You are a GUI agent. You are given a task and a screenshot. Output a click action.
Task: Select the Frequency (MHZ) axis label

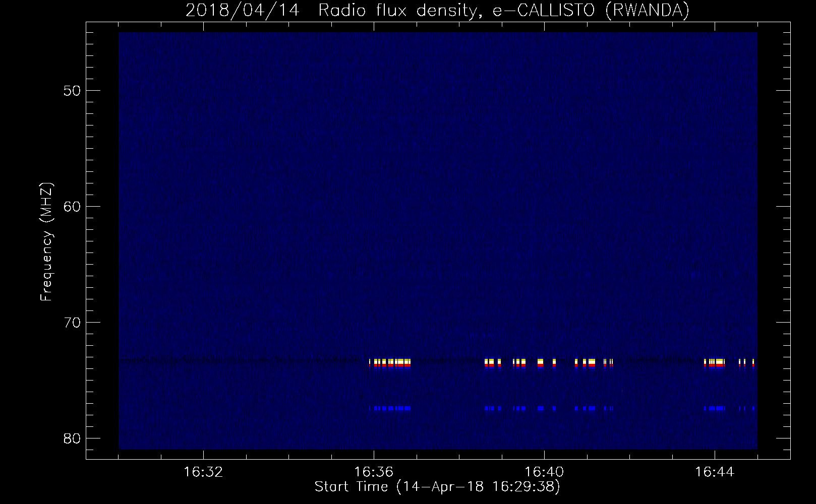click(46, 242)
